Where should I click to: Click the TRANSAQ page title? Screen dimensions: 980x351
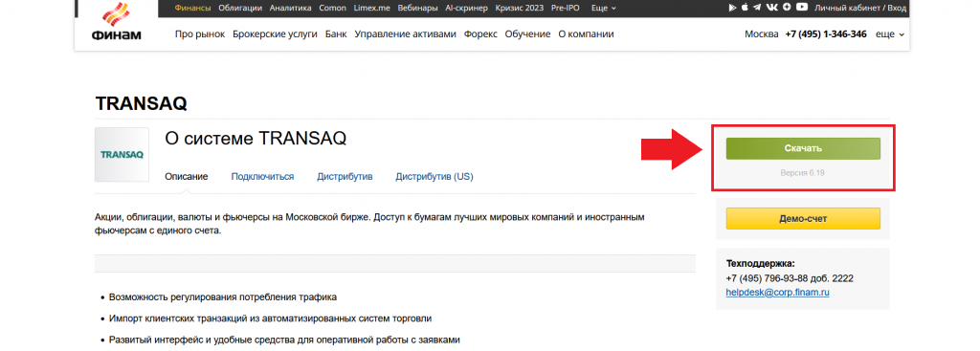tap(142, 103)
